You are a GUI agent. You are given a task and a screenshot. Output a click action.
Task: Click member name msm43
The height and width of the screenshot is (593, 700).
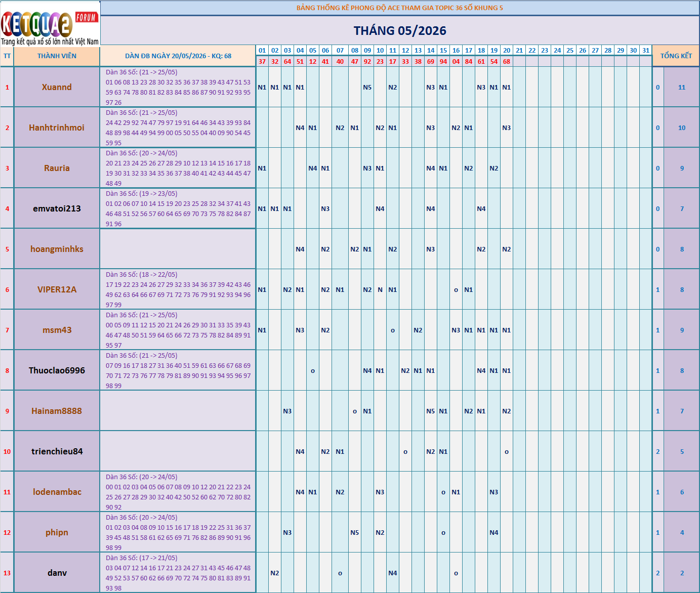coord(57,330)
